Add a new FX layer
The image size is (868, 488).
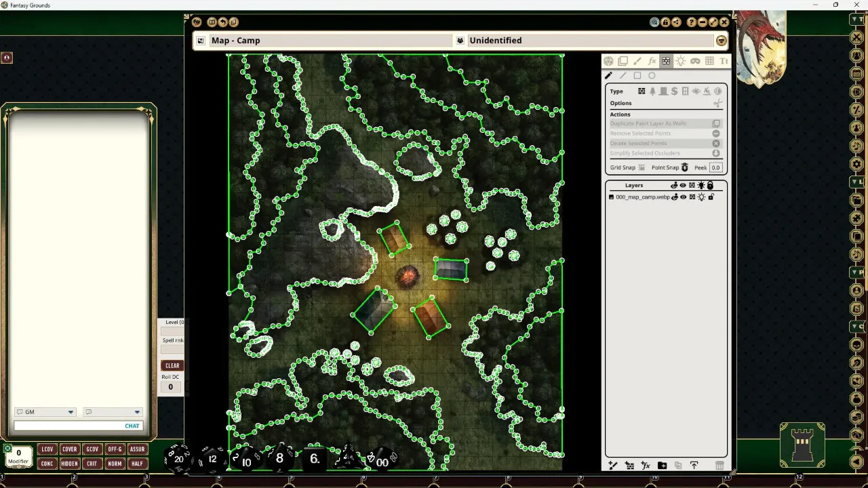(x=646, y=466)
